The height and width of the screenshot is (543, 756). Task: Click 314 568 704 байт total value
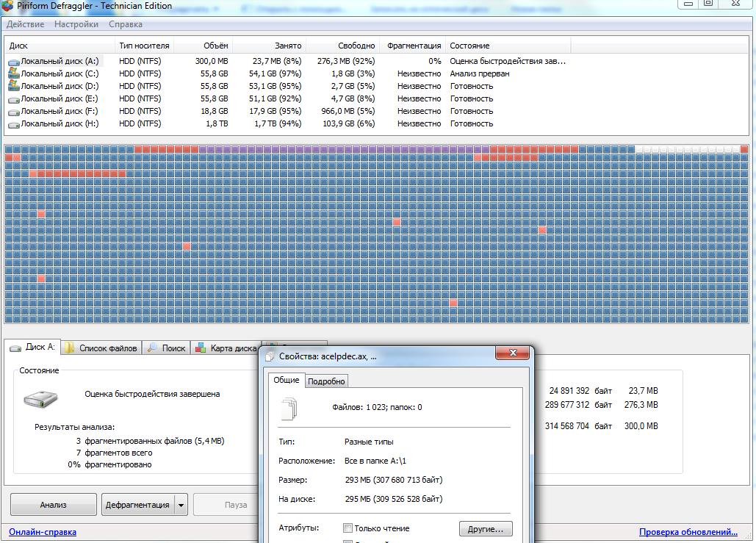click(578, 426)
